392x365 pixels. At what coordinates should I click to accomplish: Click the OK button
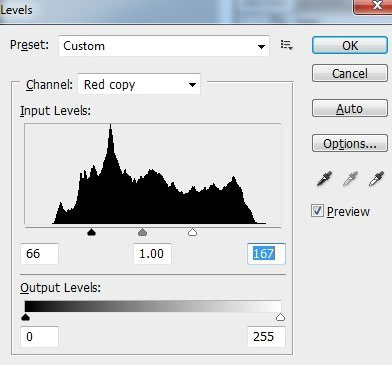click(350, 45)
